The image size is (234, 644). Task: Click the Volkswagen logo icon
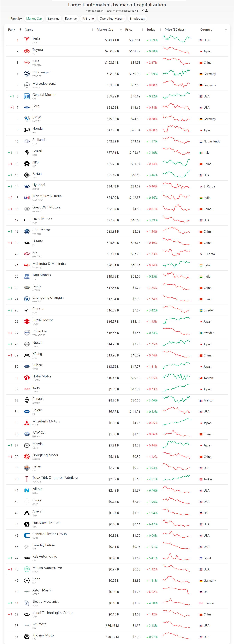click(x=27, y=74)
